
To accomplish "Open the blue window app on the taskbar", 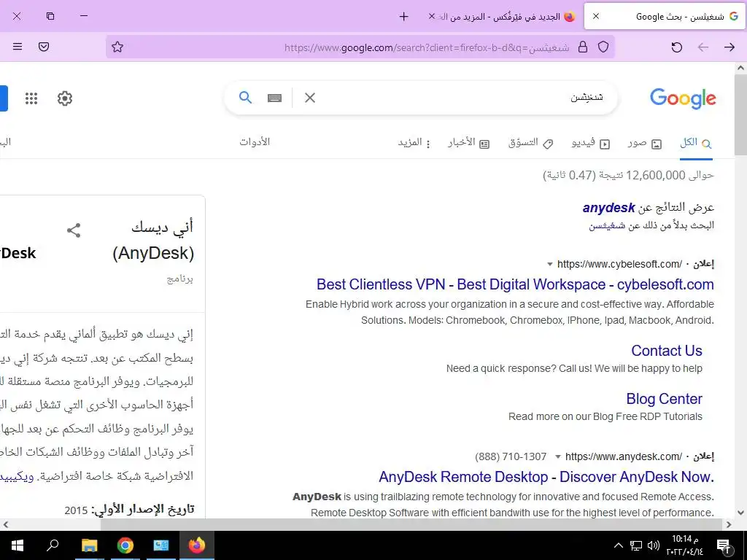I will (x=160, y=545).
